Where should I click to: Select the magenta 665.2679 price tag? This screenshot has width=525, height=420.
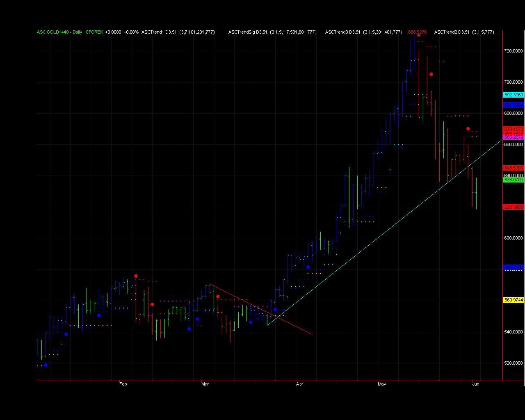[513, 137]
